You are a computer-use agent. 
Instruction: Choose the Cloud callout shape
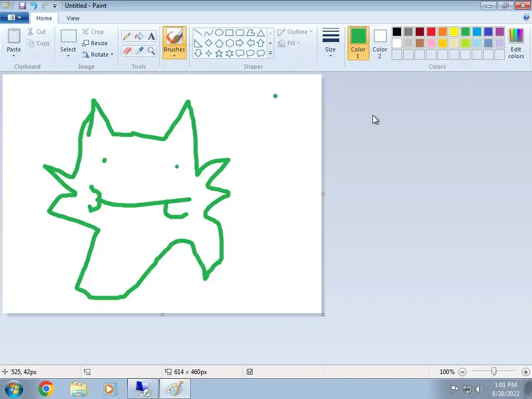click(261, 54)
